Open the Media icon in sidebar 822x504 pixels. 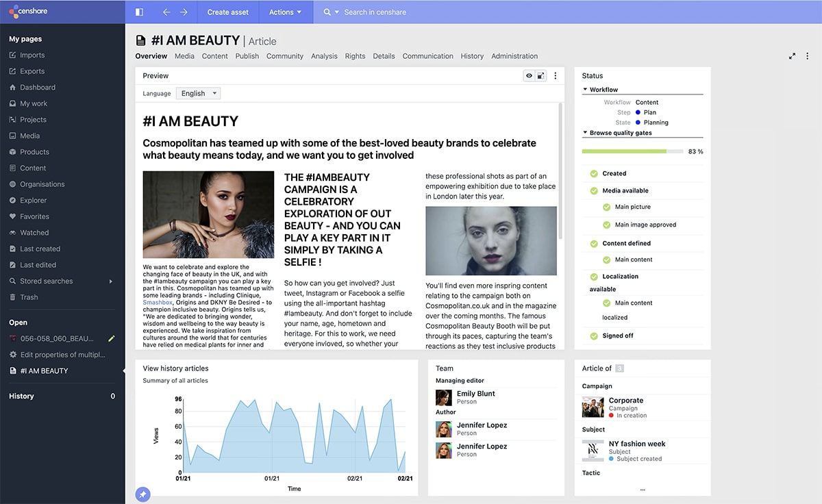[12, 136]
